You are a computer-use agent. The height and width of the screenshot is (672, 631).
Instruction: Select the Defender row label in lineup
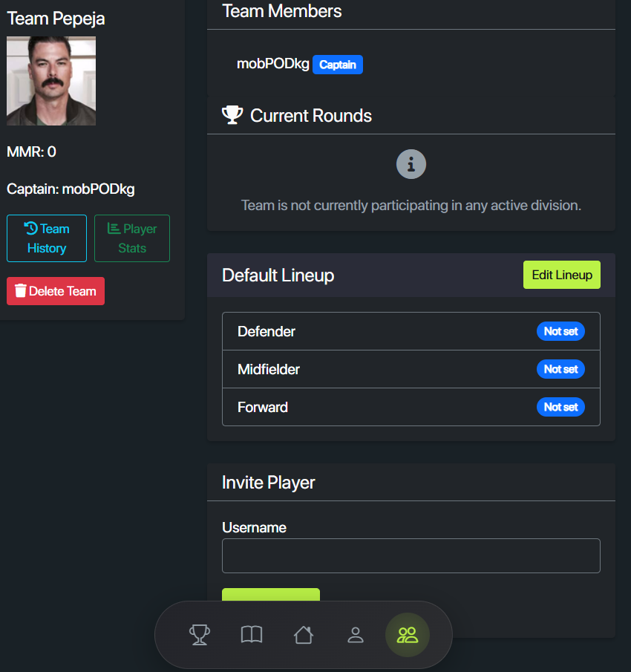[x=267, y=331]
